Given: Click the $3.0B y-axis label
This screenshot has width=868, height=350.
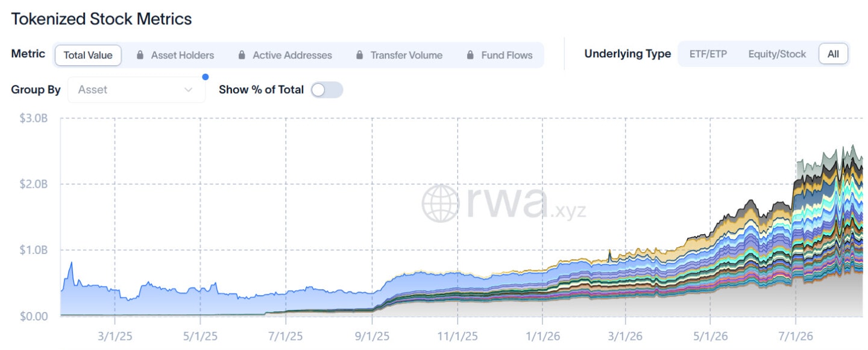Looking at the screenshot, I should tap(33, 118).
